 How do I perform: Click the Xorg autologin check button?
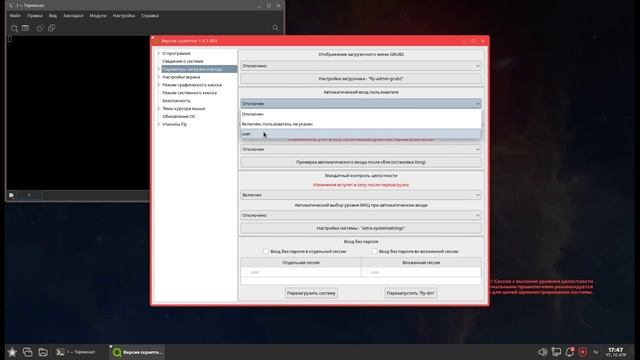click(361, 162)
